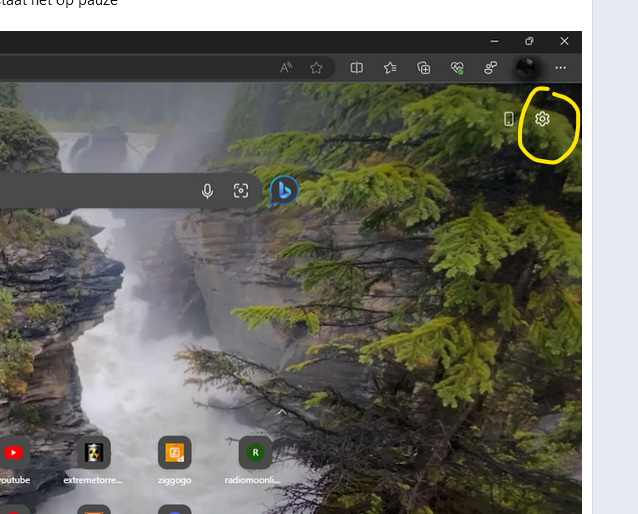
Task: Open Browser essentials heart icon
Action: coord(457,68)
